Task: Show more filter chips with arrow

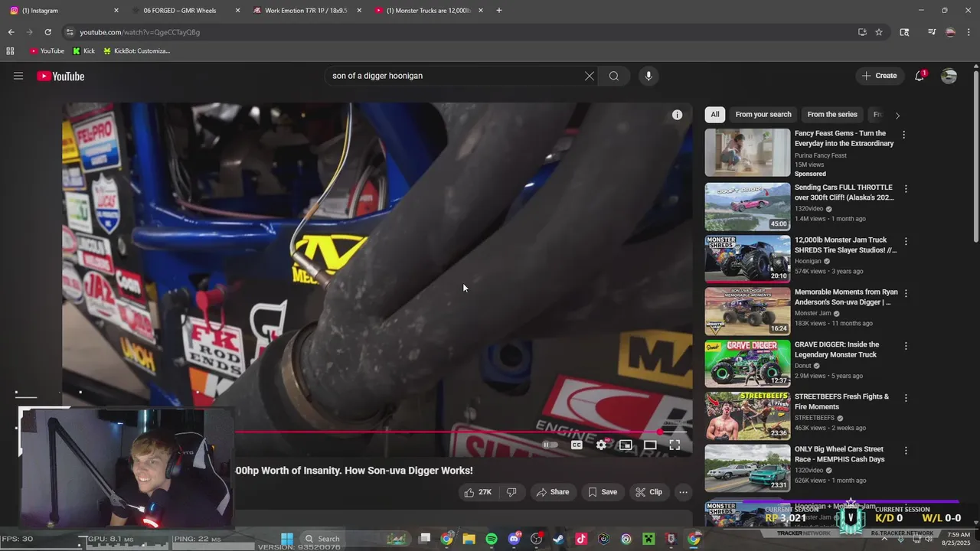Action: 897,116
